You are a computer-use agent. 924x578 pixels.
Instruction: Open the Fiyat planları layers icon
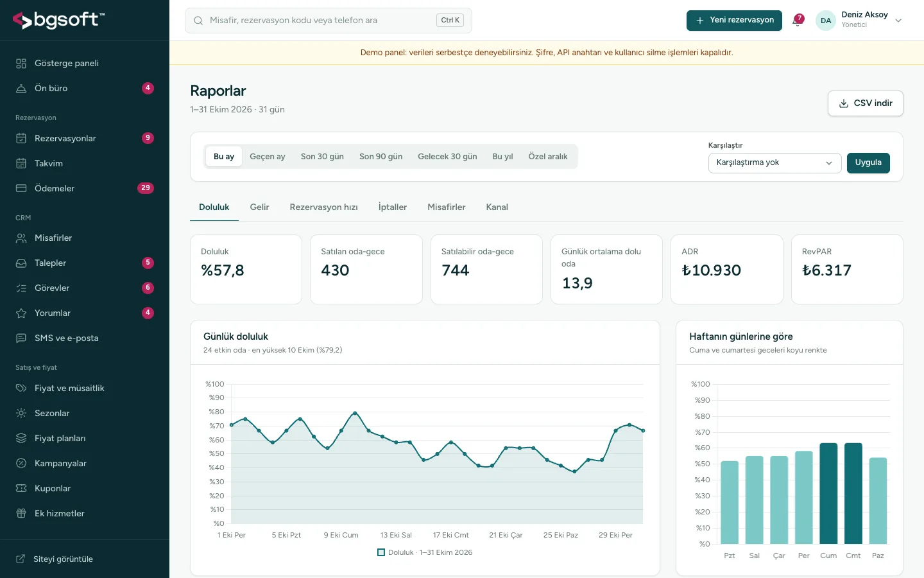click(x=21, y=439)
